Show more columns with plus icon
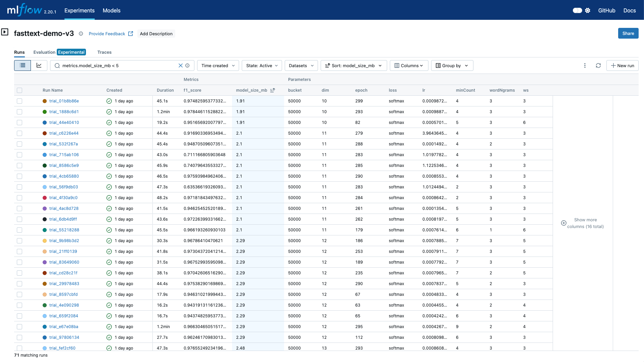Image resolution: width=644 pixels, height=362 pixels. [564, 223]
